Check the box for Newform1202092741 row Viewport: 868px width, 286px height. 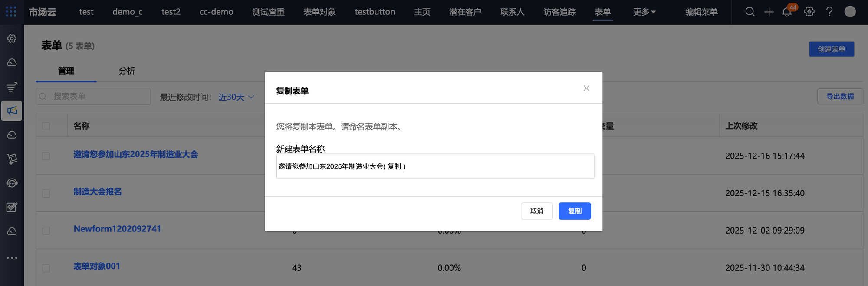46,231
